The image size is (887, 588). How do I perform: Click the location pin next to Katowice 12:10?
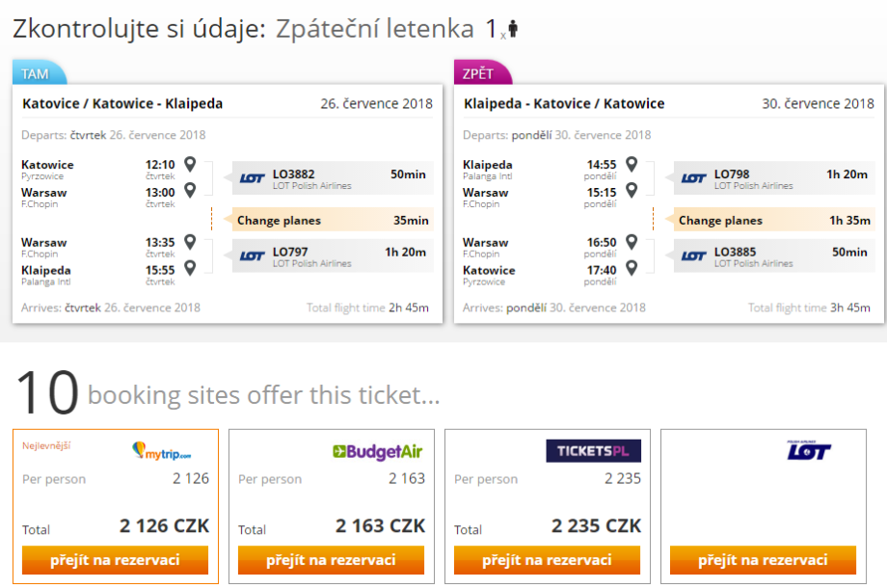(190, 164)
